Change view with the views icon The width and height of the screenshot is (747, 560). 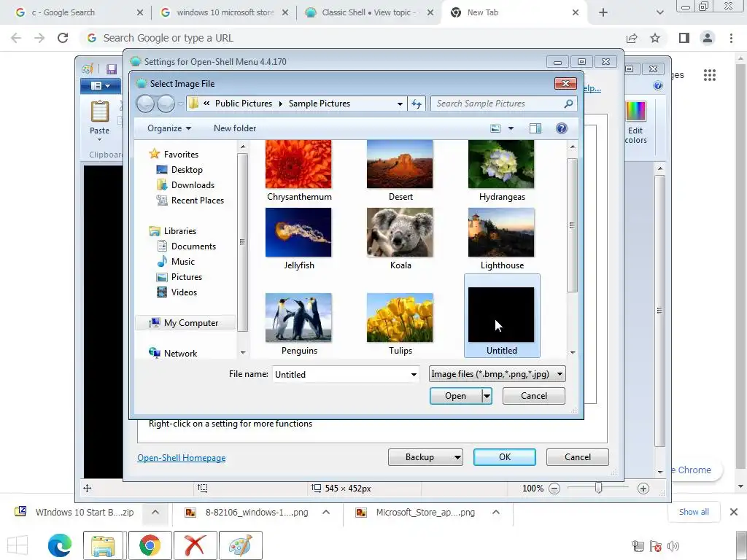click(x=495, y=128)
